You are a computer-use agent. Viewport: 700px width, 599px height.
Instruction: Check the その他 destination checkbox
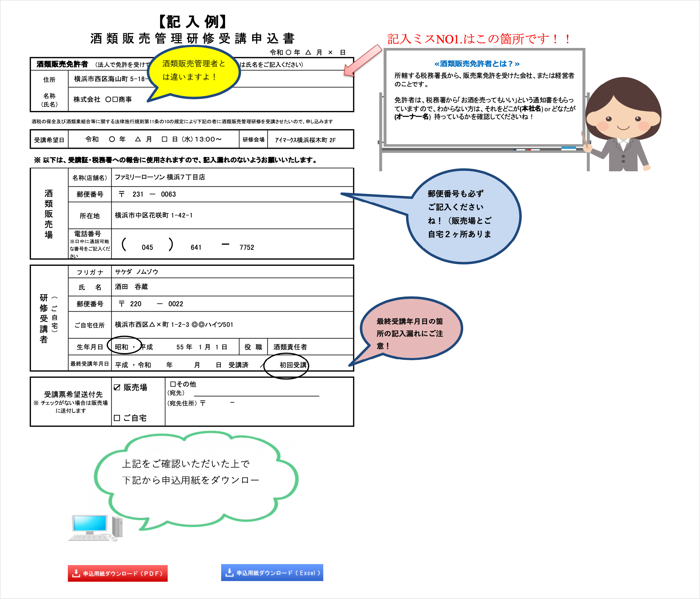click(173, 384)
